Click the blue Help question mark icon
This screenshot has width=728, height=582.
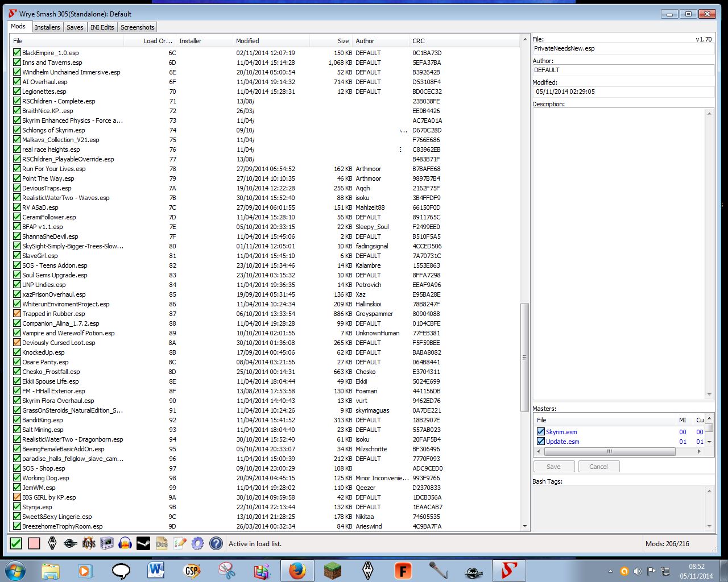point(216,543)
